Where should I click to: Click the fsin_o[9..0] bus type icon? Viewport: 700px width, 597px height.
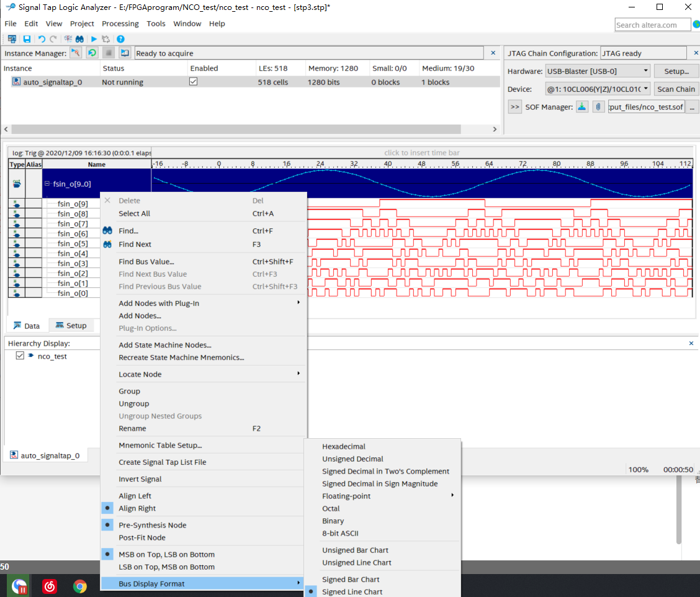tap(17, 184)
